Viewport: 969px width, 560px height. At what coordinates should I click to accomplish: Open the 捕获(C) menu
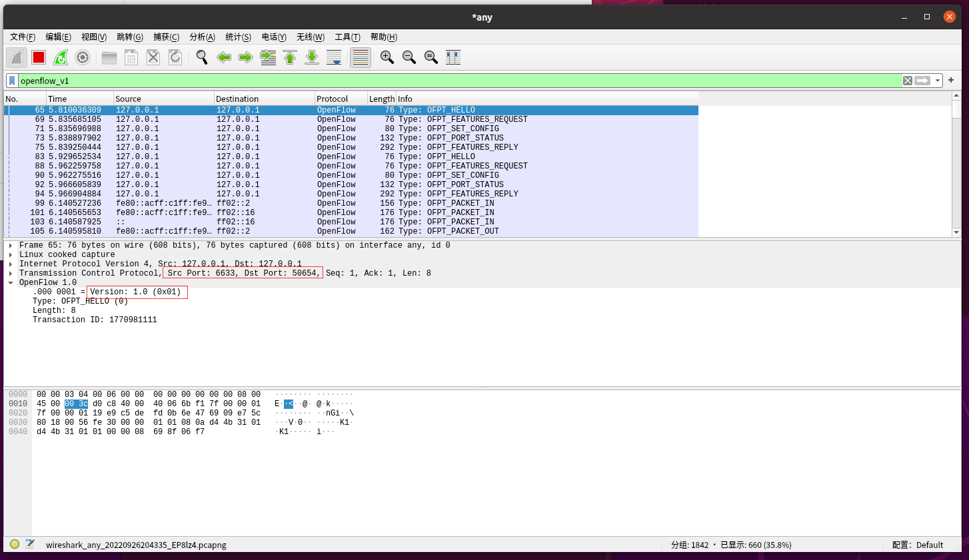pyautogui.click(x=166, y=37)
